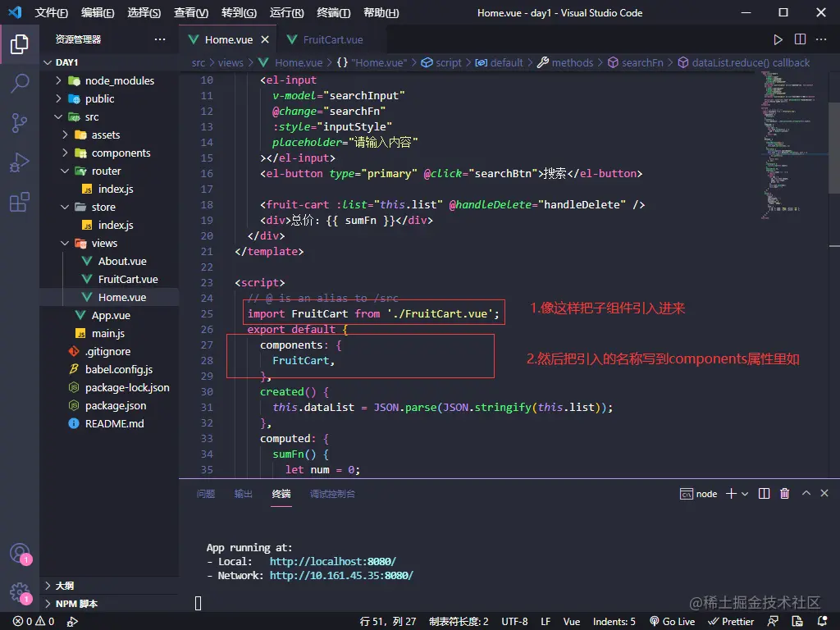Open explorer panel more actions menu
This screenshot has width=840, height=630.
160,39
